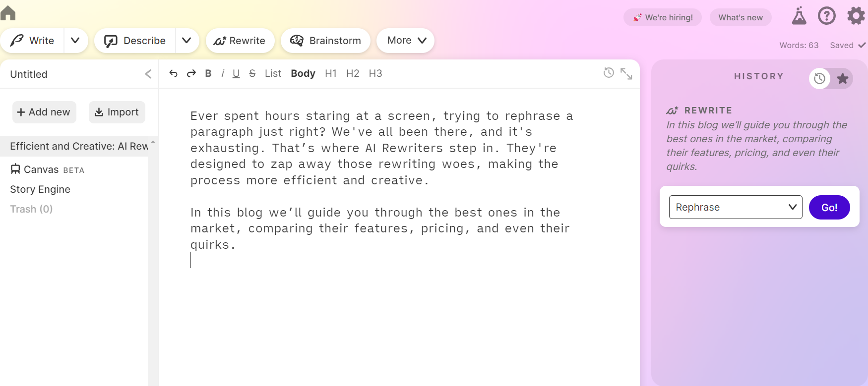Expand the Describe options dropdown arrow
The image size is (868, 386).
pos(186,41)
